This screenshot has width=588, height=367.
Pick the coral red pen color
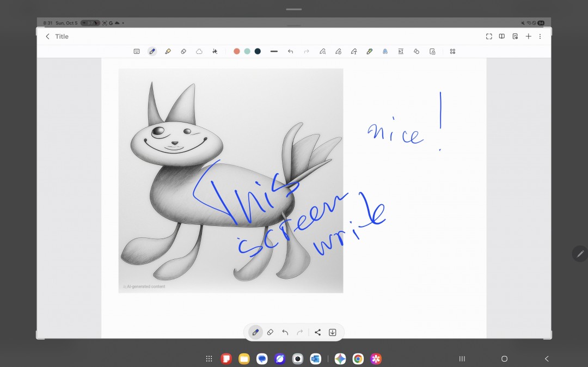tap(237, 51)
